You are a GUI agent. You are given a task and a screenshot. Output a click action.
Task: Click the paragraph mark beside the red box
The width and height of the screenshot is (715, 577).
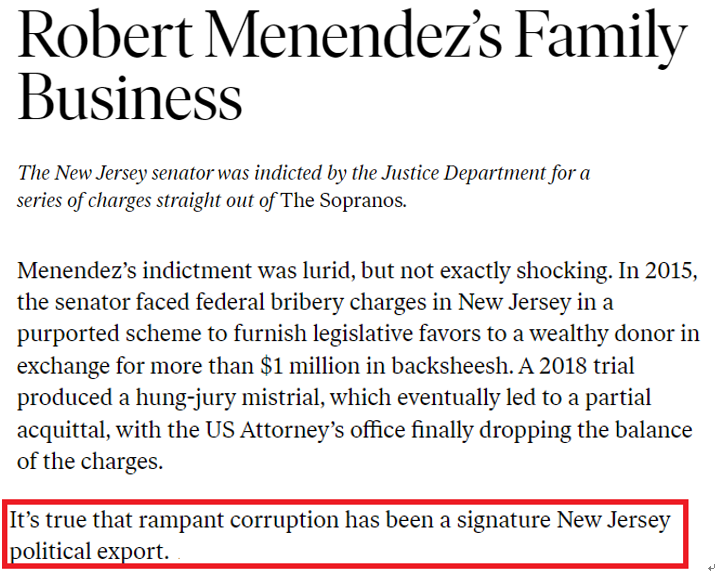[x=710, y=568]
